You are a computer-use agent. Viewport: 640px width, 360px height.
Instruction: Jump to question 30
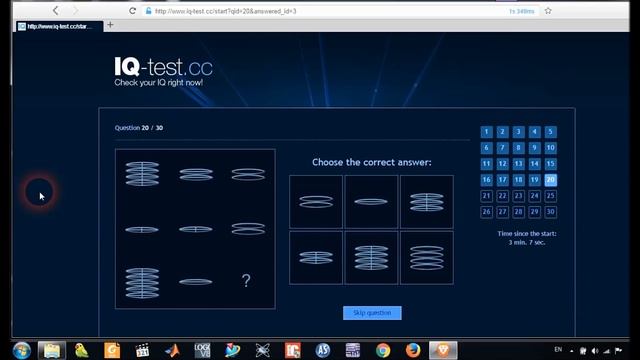pyautogui.click(x=551, y=212)
